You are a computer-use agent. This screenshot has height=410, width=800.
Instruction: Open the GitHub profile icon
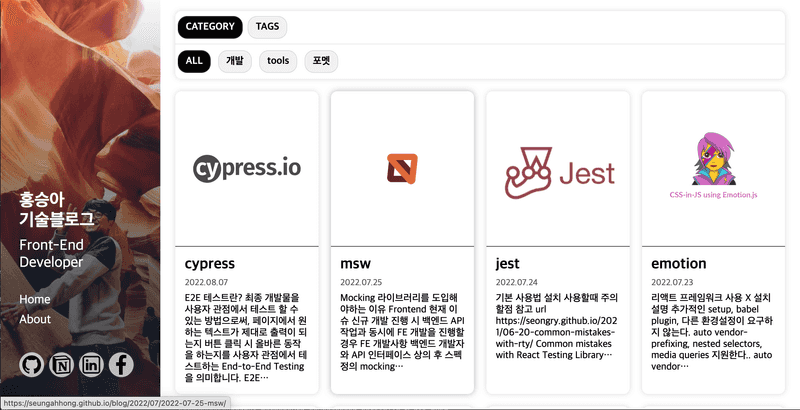point(32,365)
